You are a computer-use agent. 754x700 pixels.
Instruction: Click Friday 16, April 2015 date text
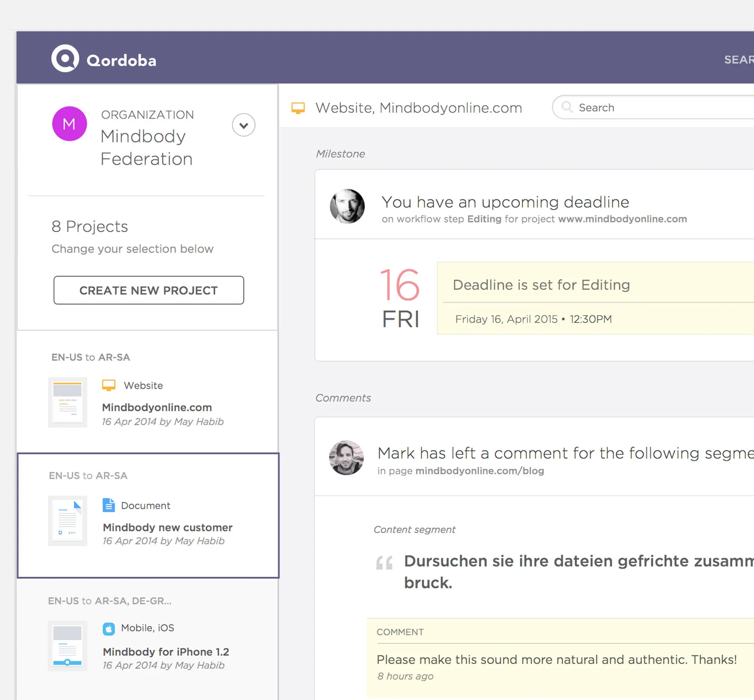pyautogui.click(x=506, y=319)
